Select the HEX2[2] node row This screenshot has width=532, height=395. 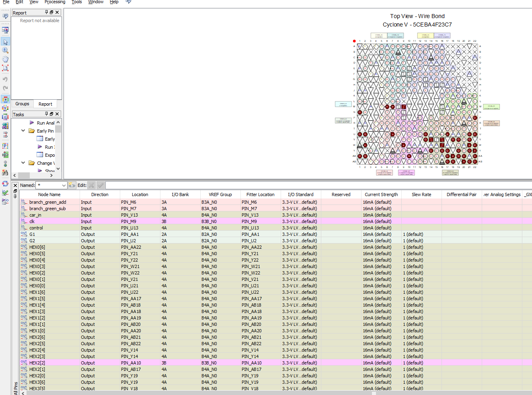click(x=275, y=363)
